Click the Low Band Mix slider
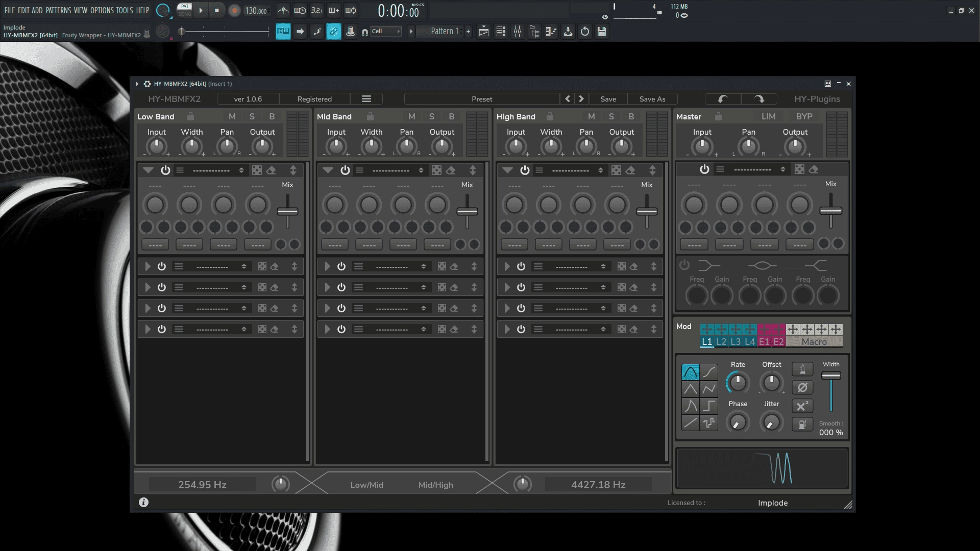 [x=287, y=211]
